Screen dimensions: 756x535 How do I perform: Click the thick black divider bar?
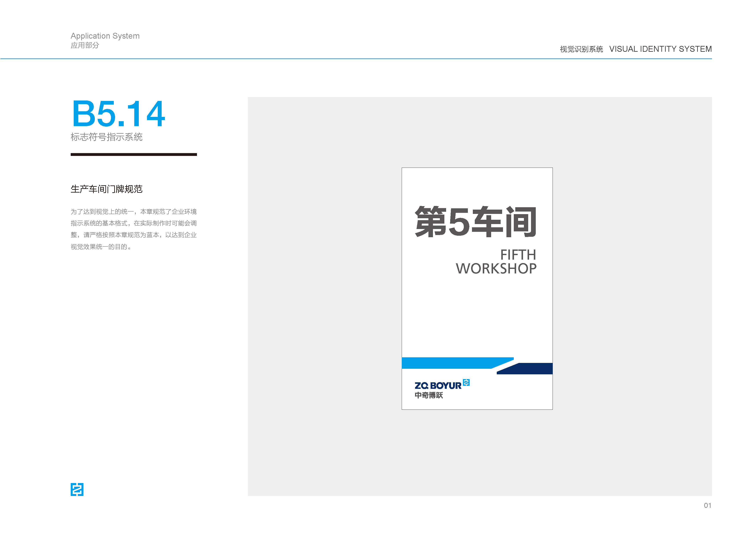(x=133, y=154)
